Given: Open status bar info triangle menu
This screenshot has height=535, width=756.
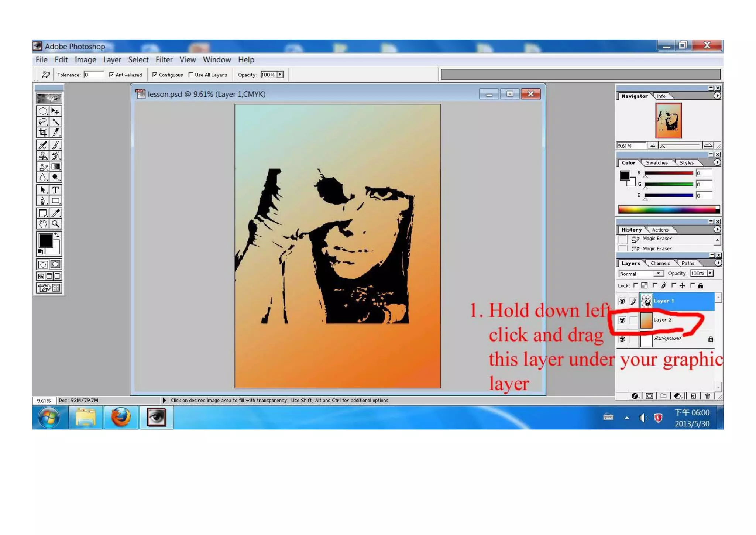Looking at the screenshot, I should pyautogui.click(x=164, y=400).
